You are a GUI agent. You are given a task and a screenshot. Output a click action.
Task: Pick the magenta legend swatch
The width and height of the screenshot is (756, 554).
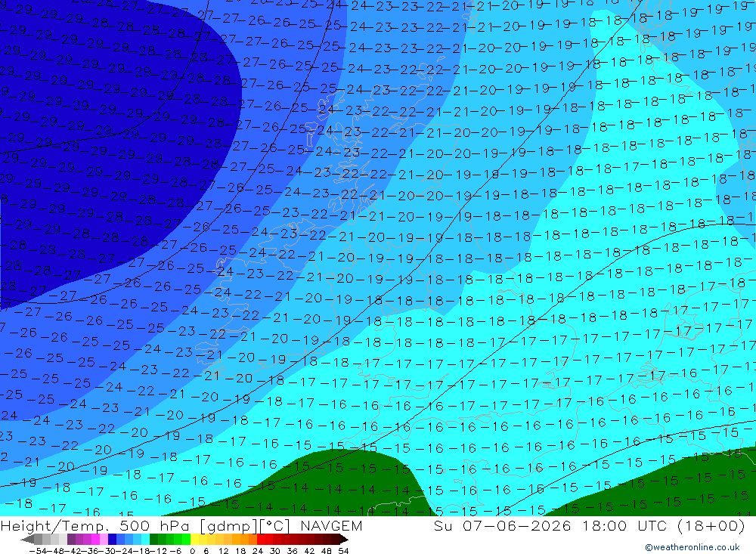95,539
